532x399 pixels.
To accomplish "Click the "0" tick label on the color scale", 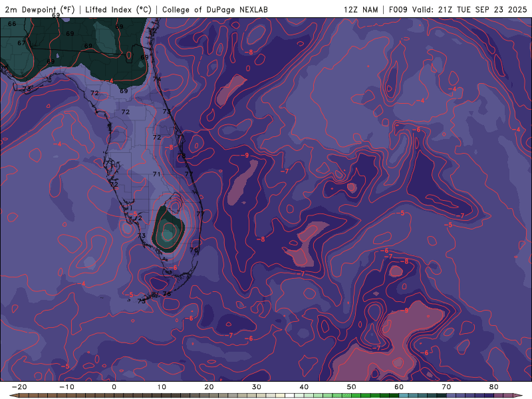I will point(114,387).
